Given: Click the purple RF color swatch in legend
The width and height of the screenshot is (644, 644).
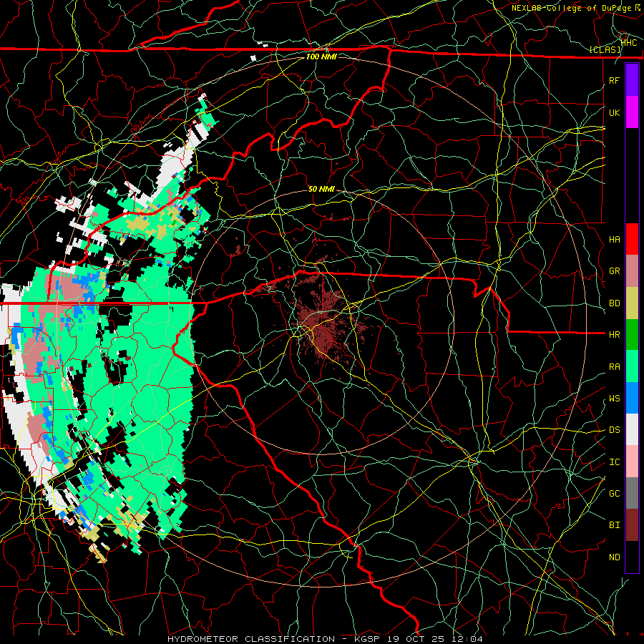Looking at the screenshot, I should (x=632, y=80).
